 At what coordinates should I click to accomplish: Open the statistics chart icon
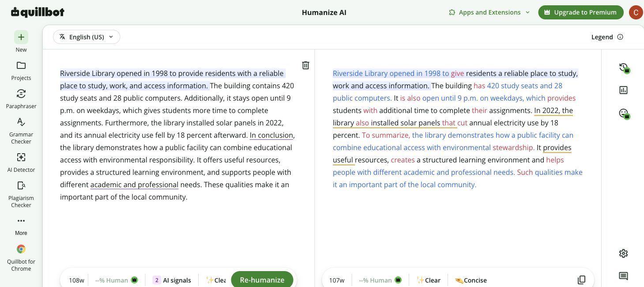623,90
